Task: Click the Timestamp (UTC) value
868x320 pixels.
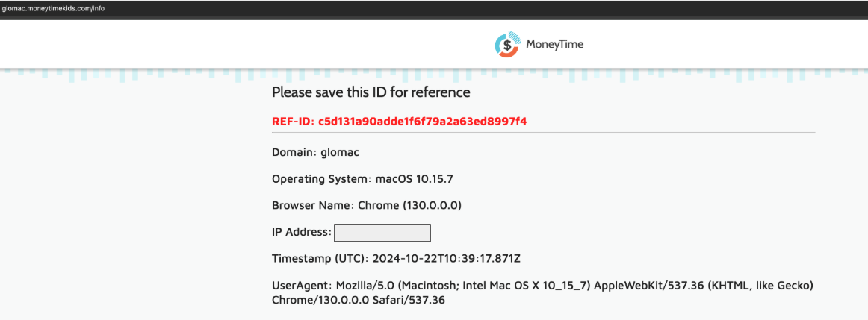Action: coord(447,259)
